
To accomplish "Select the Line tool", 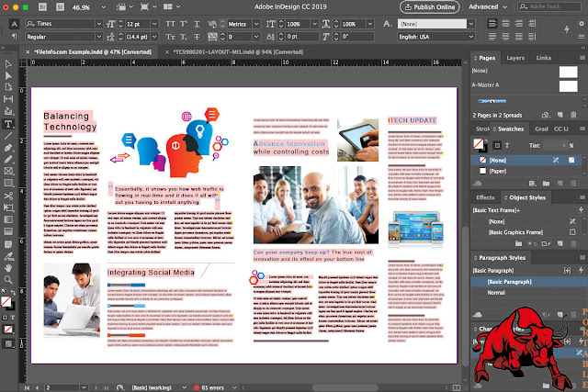I will (8, 136).
